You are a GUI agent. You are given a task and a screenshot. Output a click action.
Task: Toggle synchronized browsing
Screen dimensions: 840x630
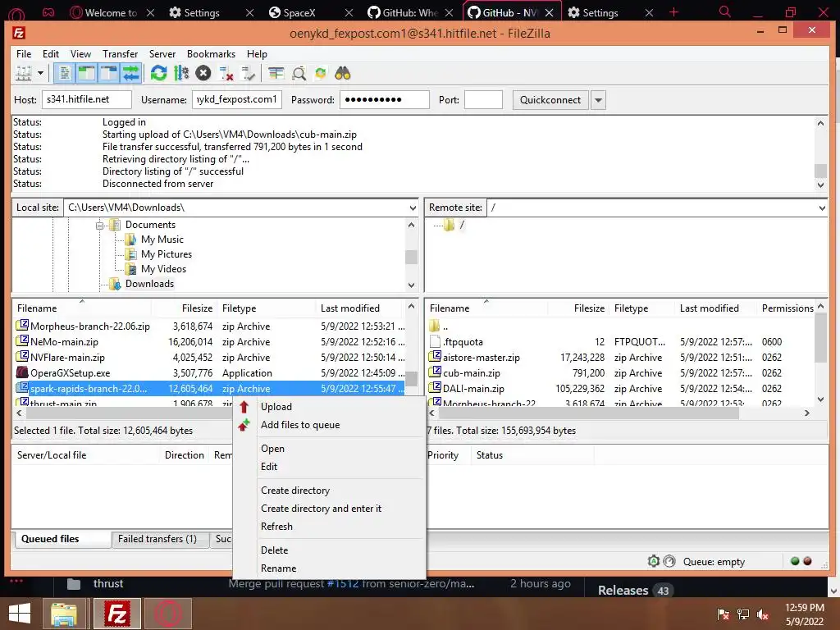[x=321, y=73]
